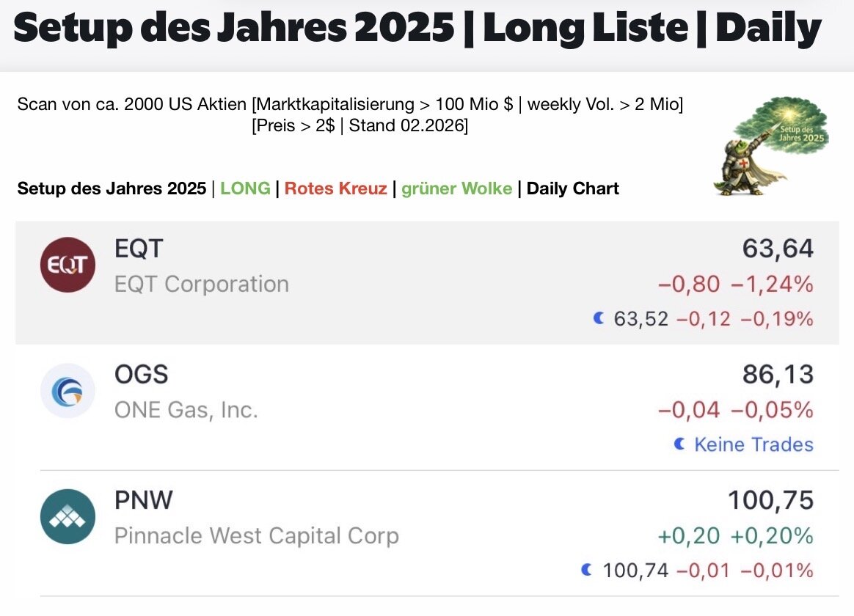The image size is (854, 616).
Task: Click the moon icon in the EQT row
Action: pos(599,319)
